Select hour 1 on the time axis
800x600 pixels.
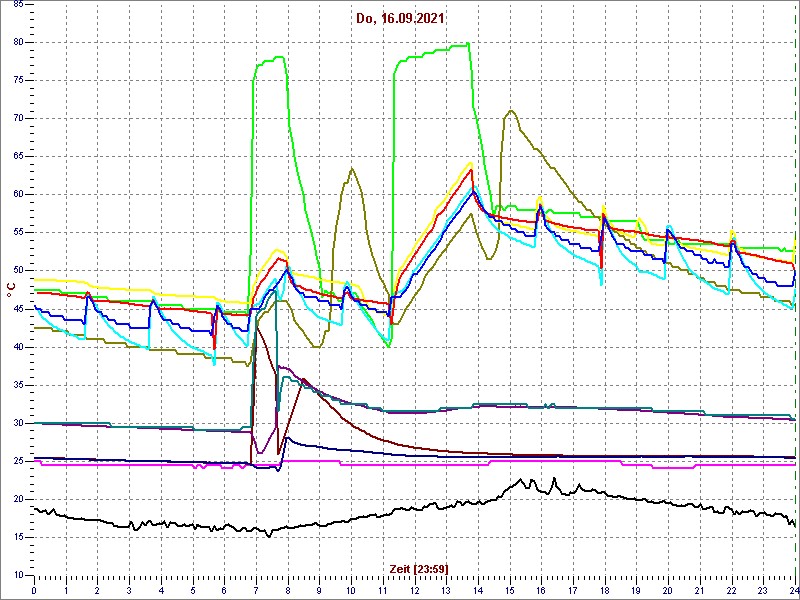[x=66, y=589]
